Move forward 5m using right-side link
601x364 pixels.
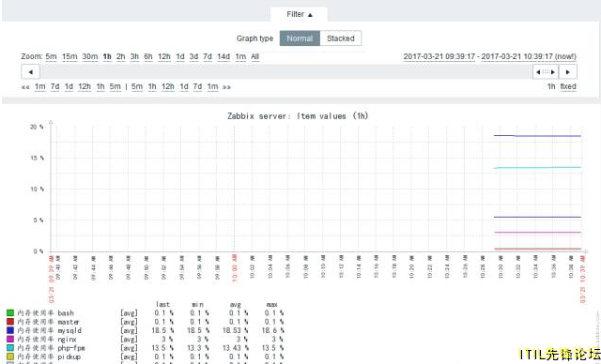point(137,87)
